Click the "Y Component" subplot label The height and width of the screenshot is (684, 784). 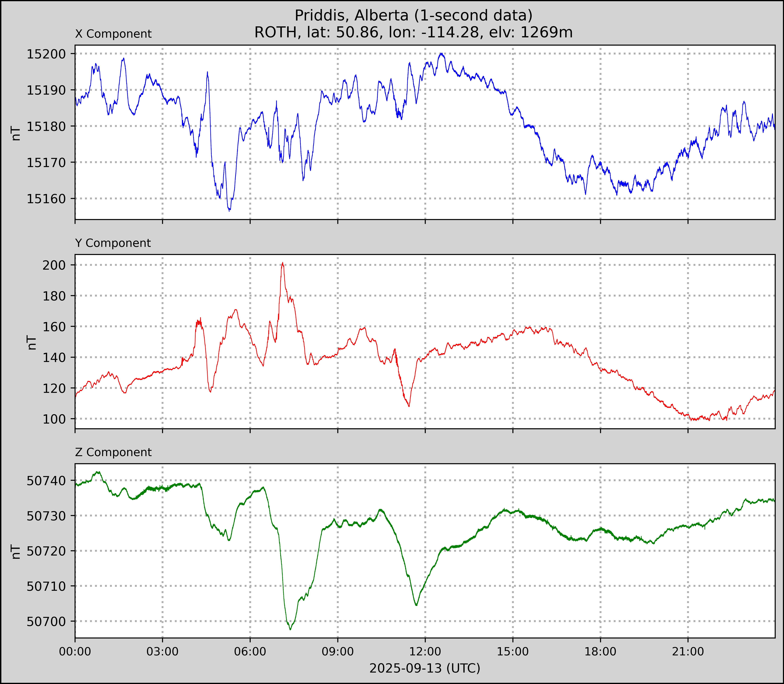point(113,243)
